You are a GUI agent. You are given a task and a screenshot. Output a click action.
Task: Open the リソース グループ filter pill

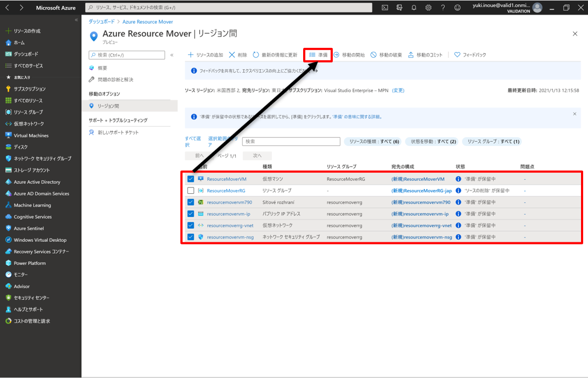[492, 142]
